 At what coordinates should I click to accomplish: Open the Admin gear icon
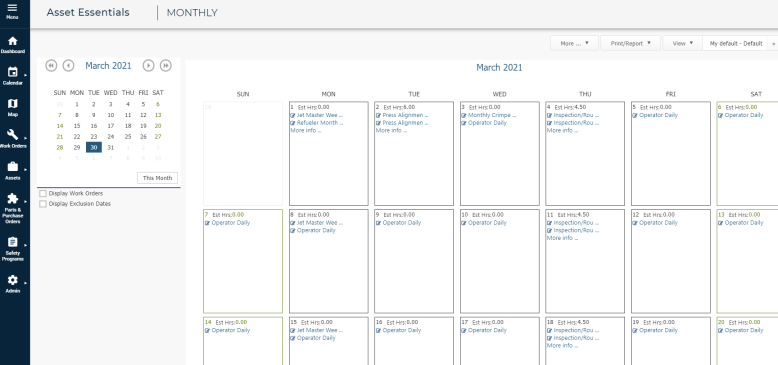tap(13, 280)
